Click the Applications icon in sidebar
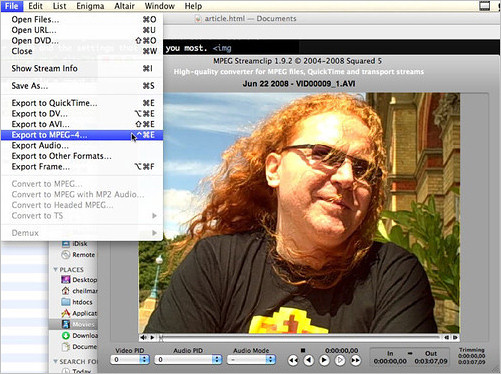This screenshot has height=374, width=501. 66,313
